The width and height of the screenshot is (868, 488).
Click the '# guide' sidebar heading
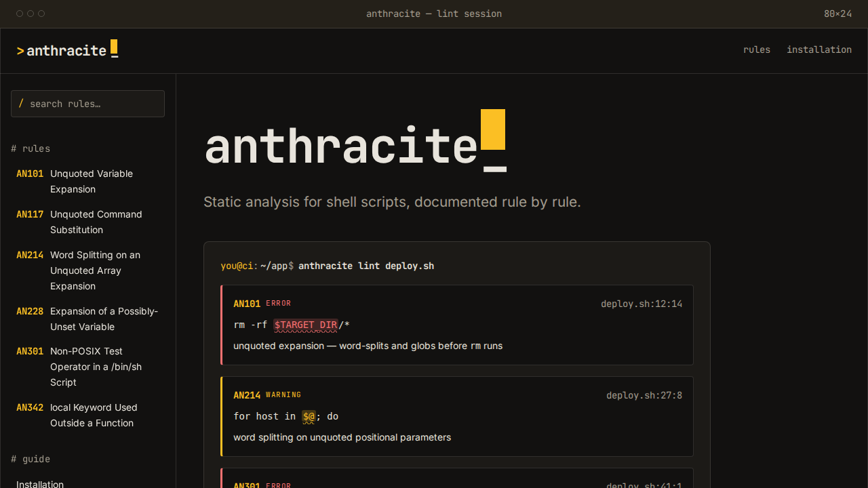coord(31,459)
